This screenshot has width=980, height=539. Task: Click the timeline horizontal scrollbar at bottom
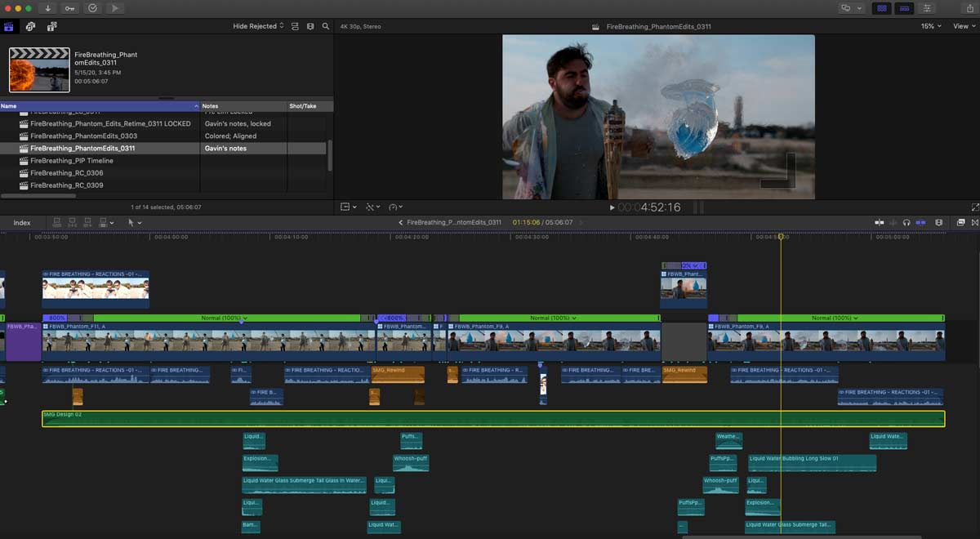[x=802, y=537]
